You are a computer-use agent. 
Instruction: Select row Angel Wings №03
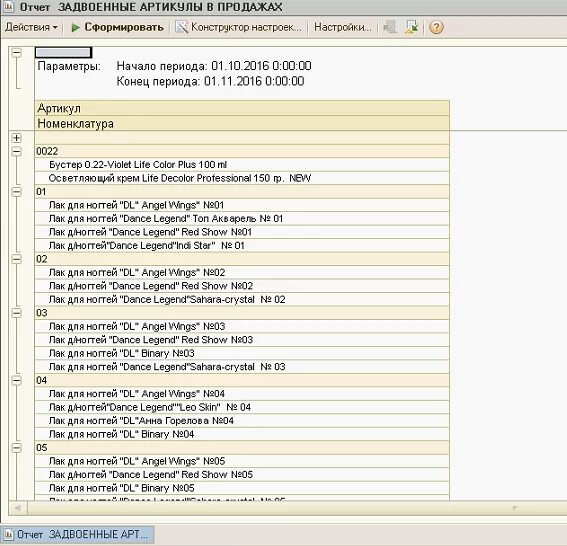click(x=242, y=327)
